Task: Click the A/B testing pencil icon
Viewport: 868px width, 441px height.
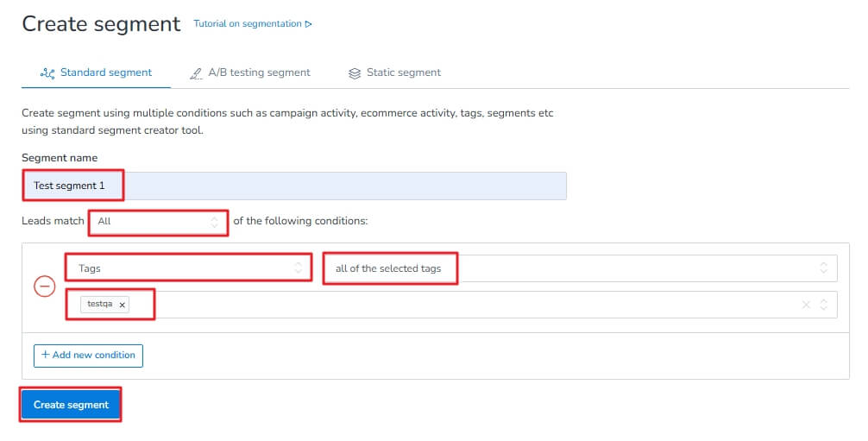Action: point(193,72)
